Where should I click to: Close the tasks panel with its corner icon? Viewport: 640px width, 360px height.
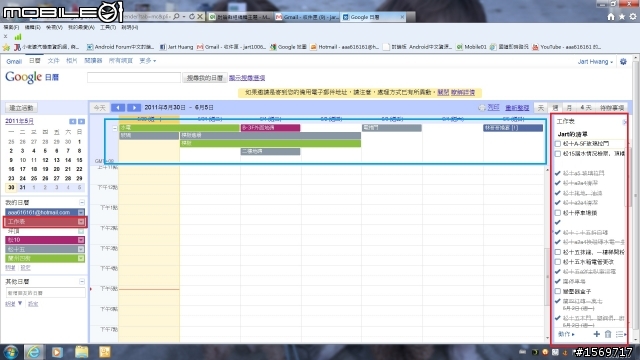624,122
